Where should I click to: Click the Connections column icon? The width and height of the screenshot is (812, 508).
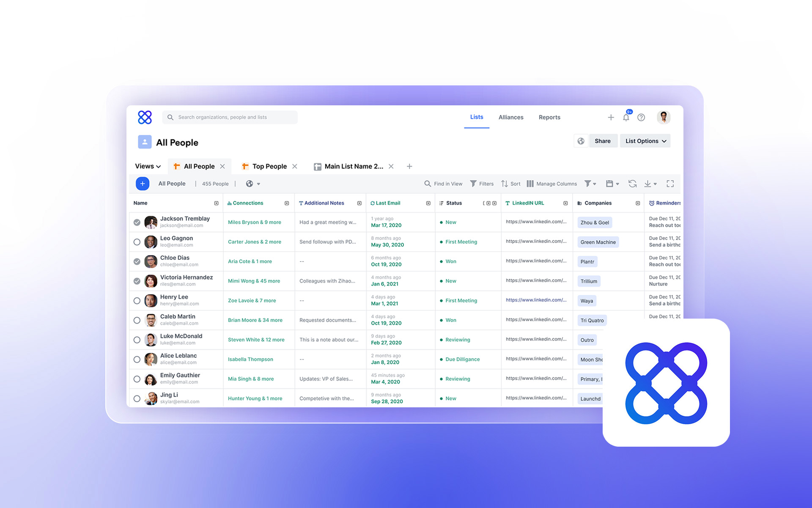pos(230,203)
